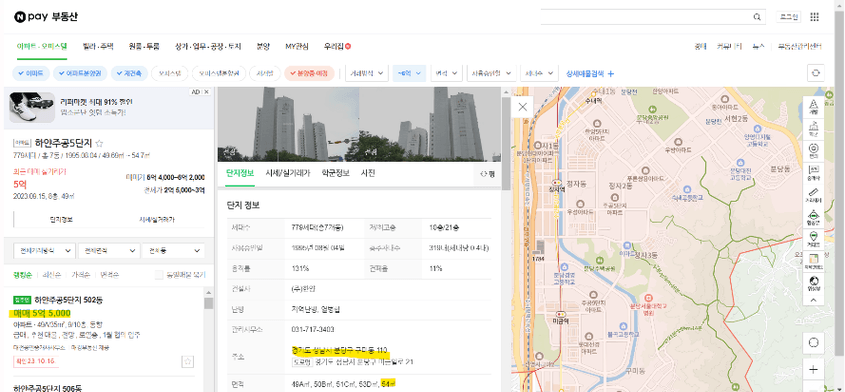The width and height of the screenshot is (845, 392).
Task: Toggle the 오피스텔분양권 filter chip
Action: click(219, 73)
